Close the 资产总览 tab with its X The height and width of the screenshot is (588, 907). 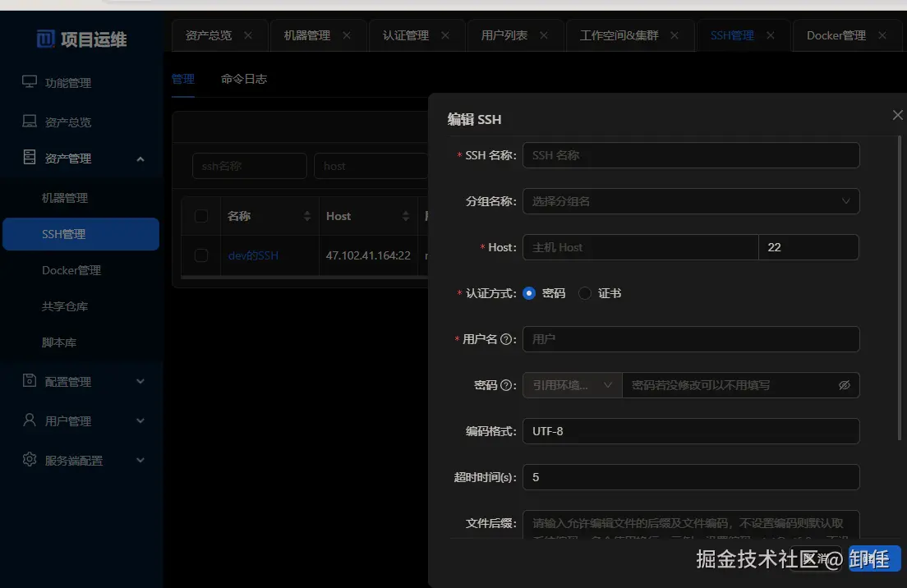tap(248, 35)
